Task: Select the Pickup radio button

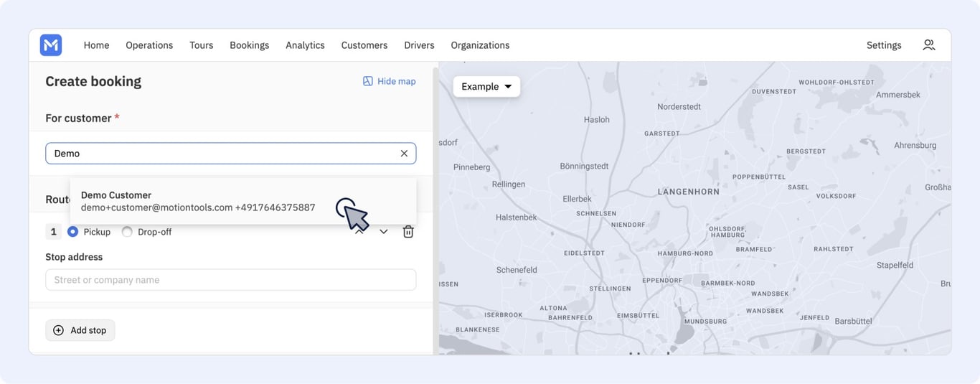Action: point(72,232)
